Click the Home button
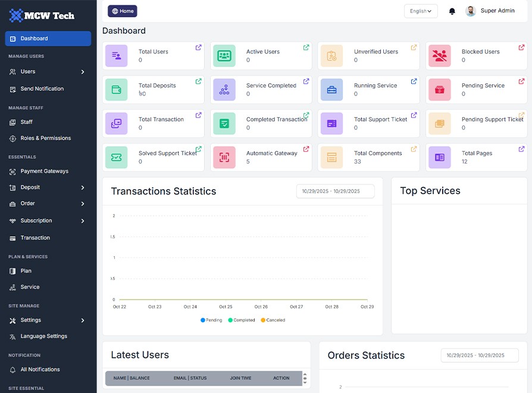532x393 pixels. coord(123,11)
